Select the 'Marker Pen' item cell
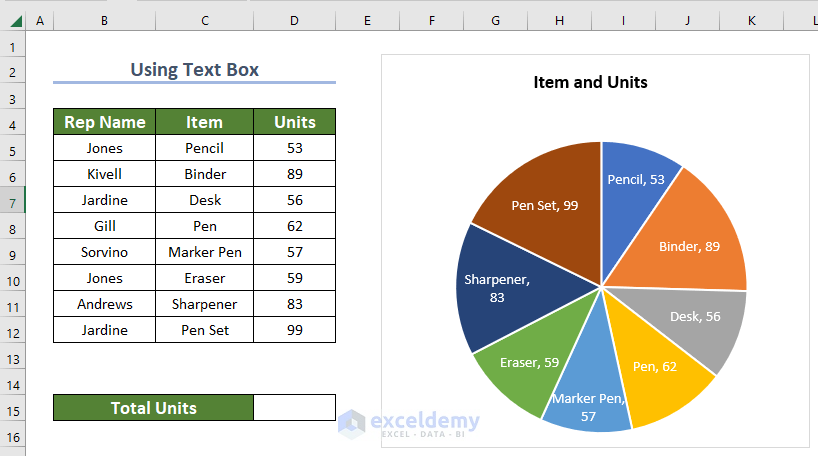 pos(204,252)
